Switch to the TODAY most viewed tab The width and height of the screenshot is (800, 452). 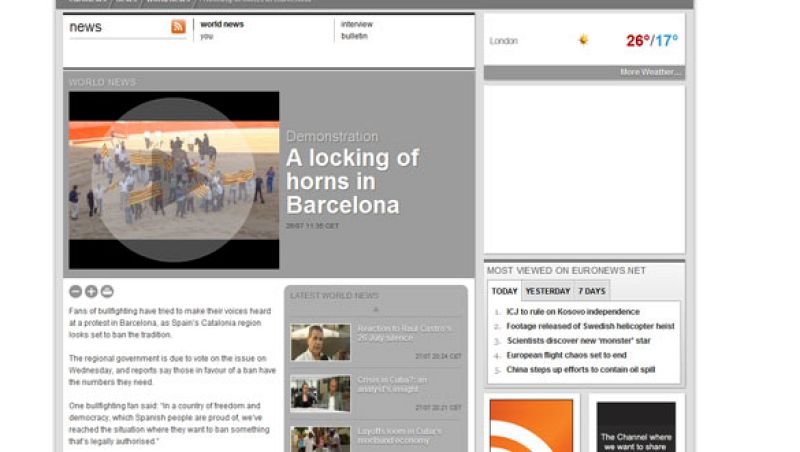click(x=505, y=291)
